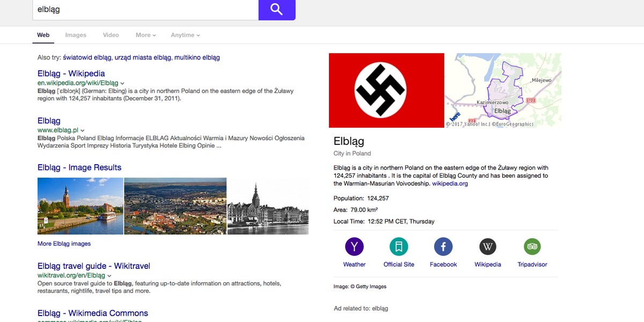The height and width of the screenshot is (322, 644).
Task: Open the Anytime time filter dropdown
Action: [185, 35]
